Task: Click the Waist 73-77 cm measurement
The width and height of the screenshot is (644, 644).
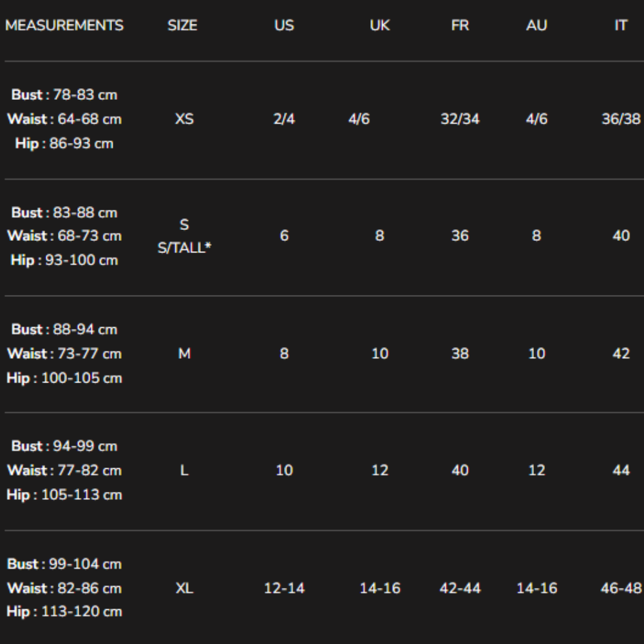Action: click(x=64, y=354)
